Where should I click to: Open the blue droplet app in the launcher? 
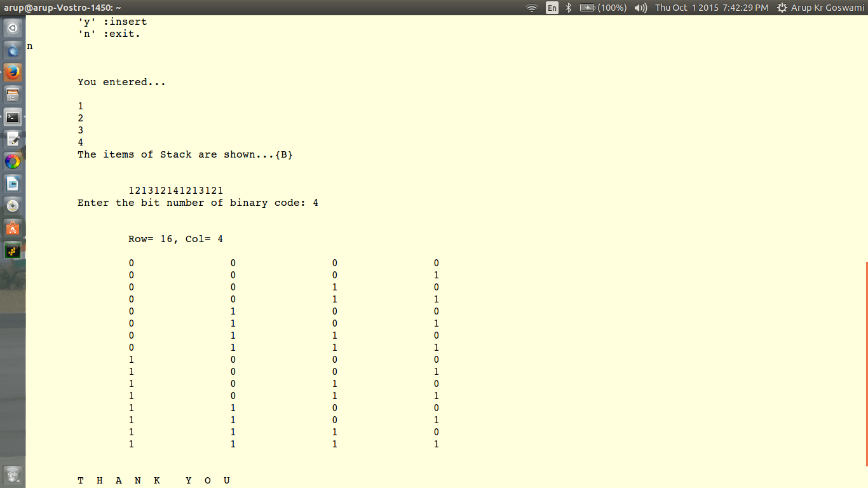click(13, 50)
